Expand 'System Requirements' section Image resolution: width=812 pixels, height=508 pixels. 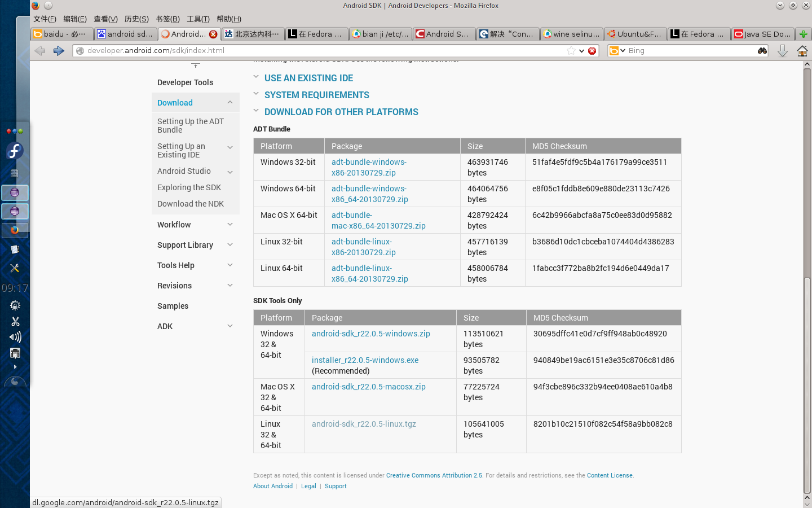pos(317,95)
